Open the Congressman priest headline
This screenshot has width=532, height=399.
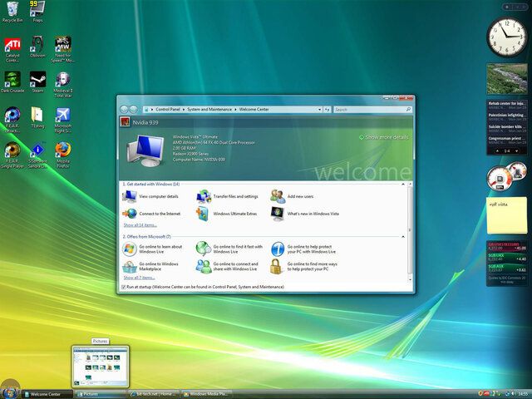[x=507, y=140]
